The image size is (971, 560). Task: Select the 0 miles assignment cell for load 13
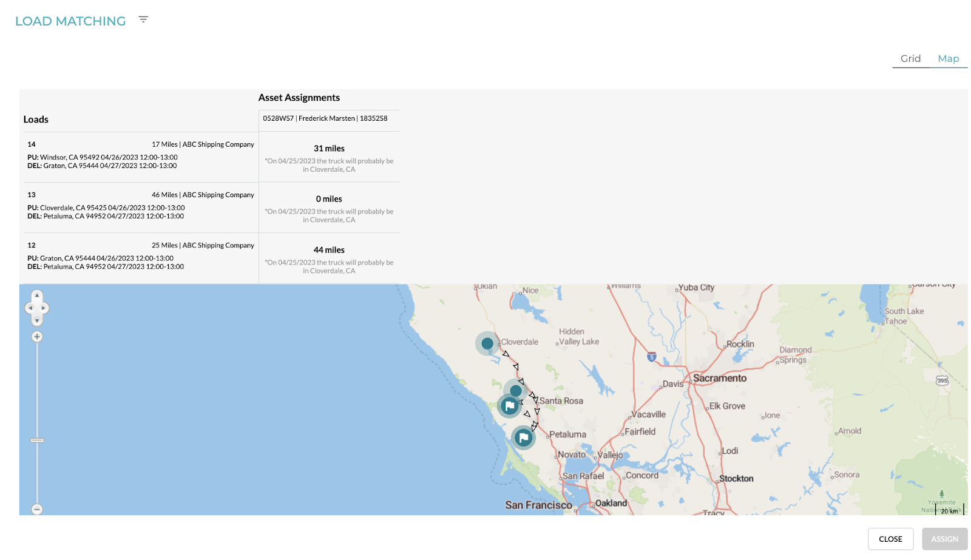pyautogui.click(x=329, y=208)
